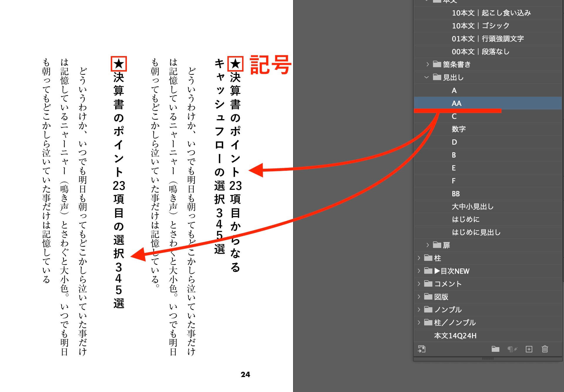The height and width of the screenshot is (392, 564).
Task: Expand the 柱 style group
Action: [x=419, y=258]
